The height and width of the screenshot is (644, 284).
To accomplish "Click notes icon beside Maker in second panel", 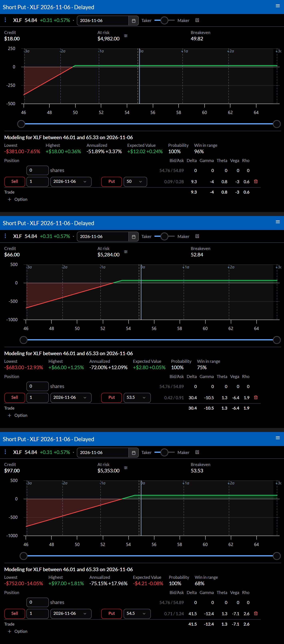I will pyautogui.click(x=197, y=236).
